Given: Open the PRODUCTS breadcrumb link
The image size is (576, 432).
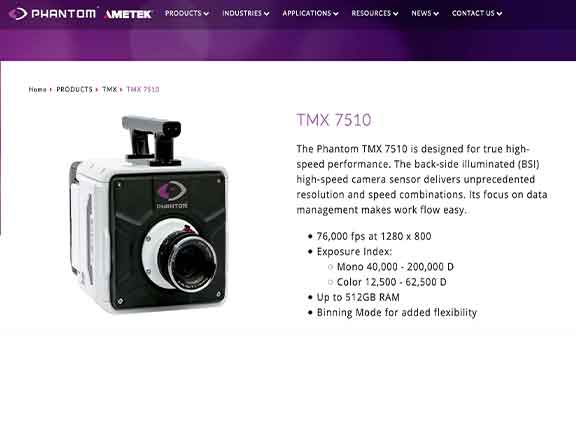Looking at the screenshot, I should click(74, 89).
